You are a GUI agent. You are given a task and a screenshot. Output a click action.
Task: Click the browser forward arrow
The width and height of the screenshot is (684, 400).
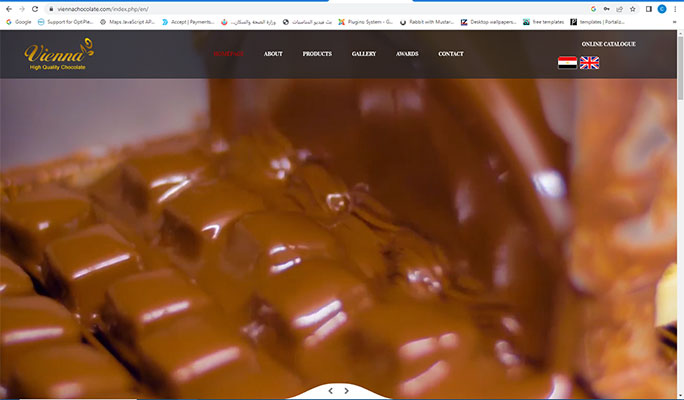(22, 9)
